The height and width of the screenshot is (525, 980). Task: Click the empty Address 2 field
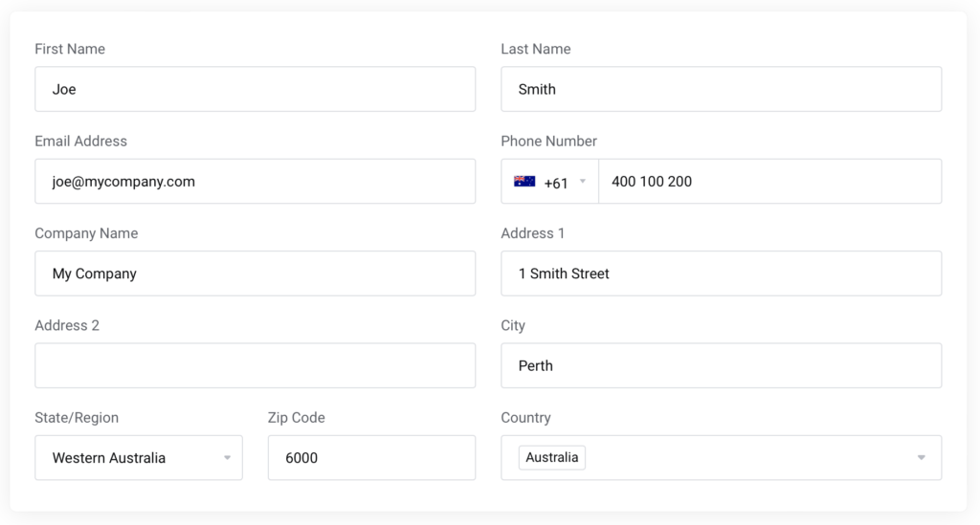click(x=255, y=365)
